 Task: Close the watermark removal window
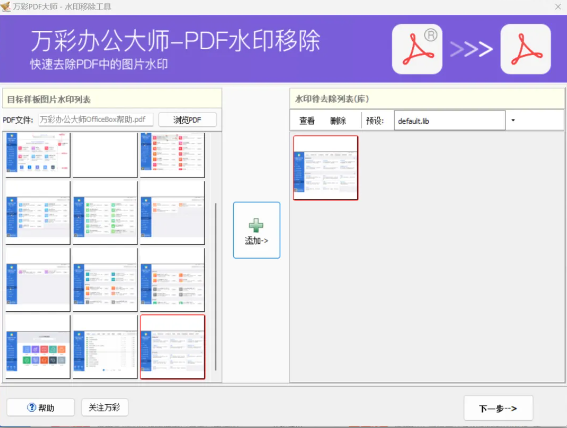(x=558, y=7)
